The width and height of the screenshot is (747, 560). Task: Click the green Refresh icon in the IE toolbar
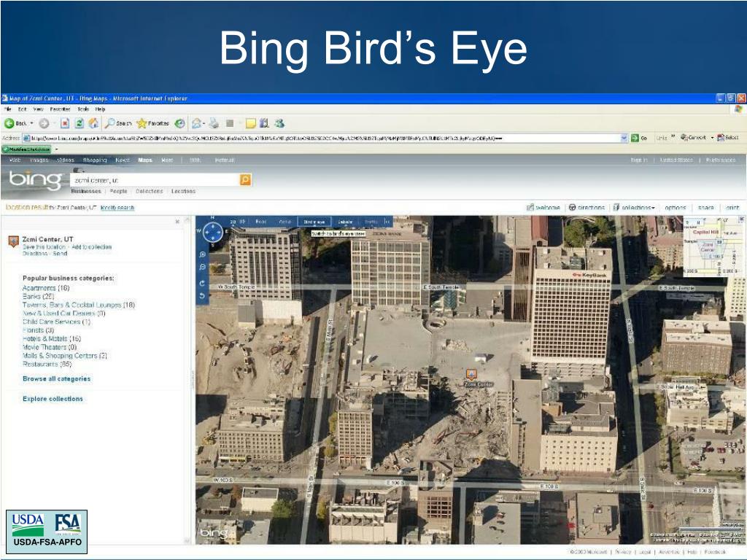79,123
